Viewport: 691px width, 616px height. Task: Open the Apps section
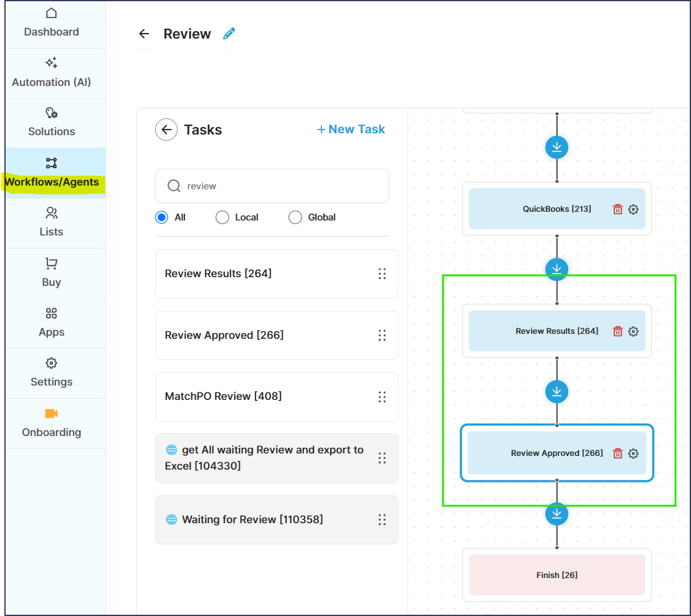pos(52,323)
